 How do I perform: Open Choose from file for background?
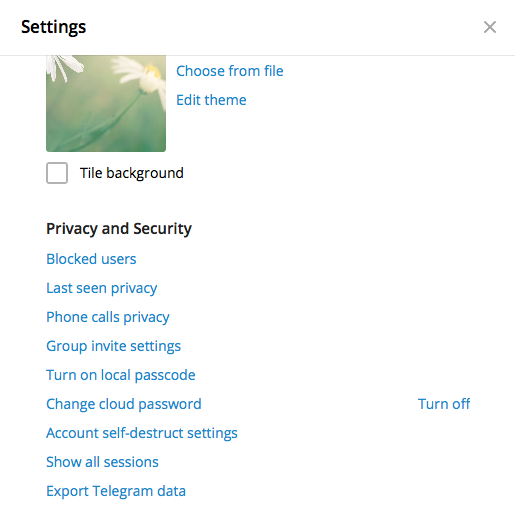(x=229, y=71)
